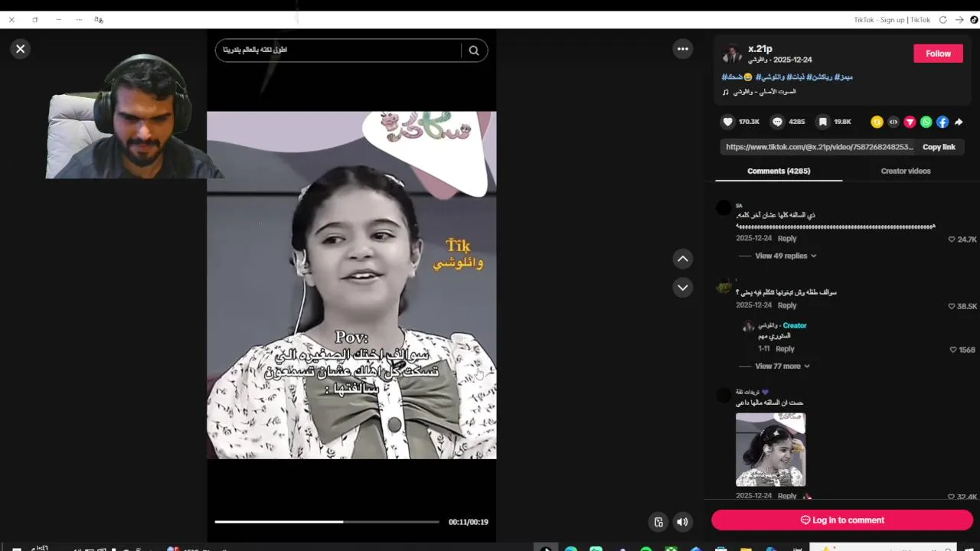
Task: Seek along the video progress bar
Action: [x=327, y=522]
